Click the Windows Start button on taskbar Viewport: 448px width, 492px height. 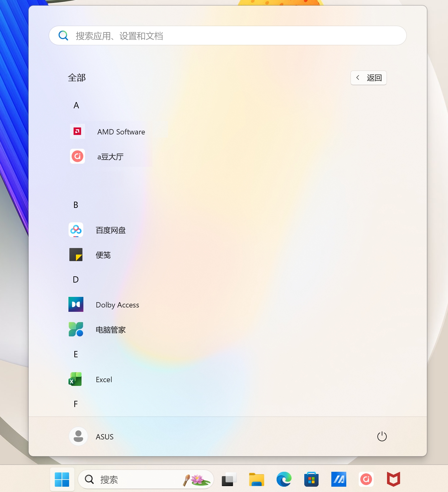click(x=62, y=480)
